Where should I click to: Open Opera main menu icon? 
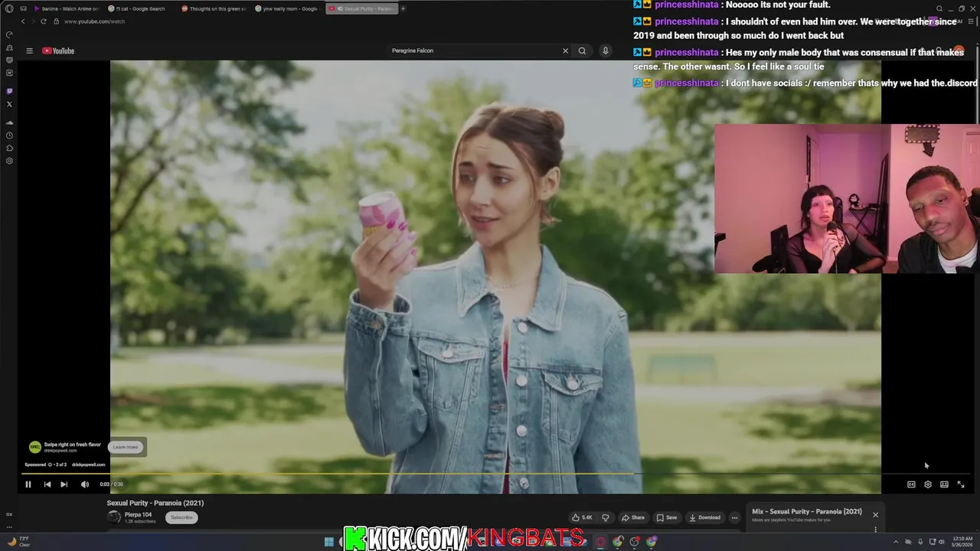click(9, 9)
